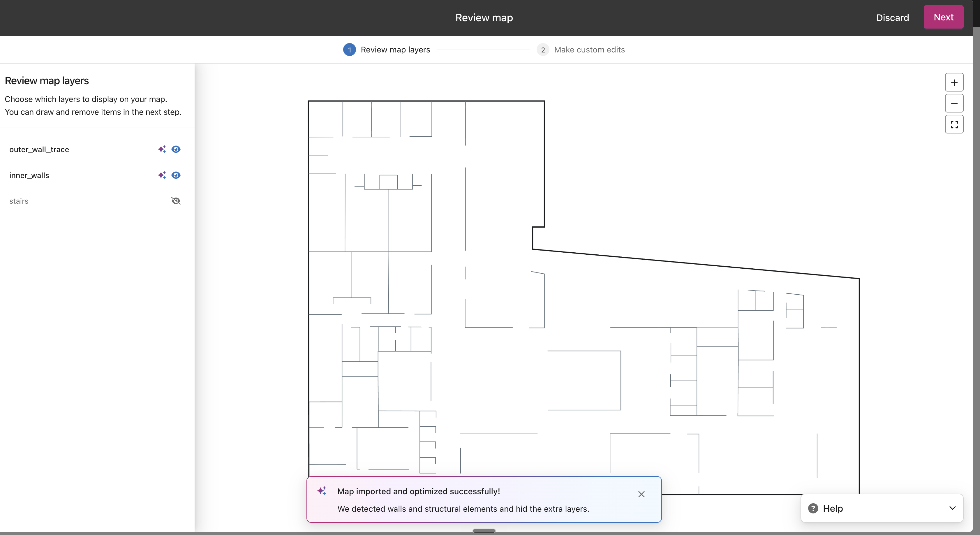Select step 1 Review map layers
The image size is (980, 535).
click(x=387, y=50)
